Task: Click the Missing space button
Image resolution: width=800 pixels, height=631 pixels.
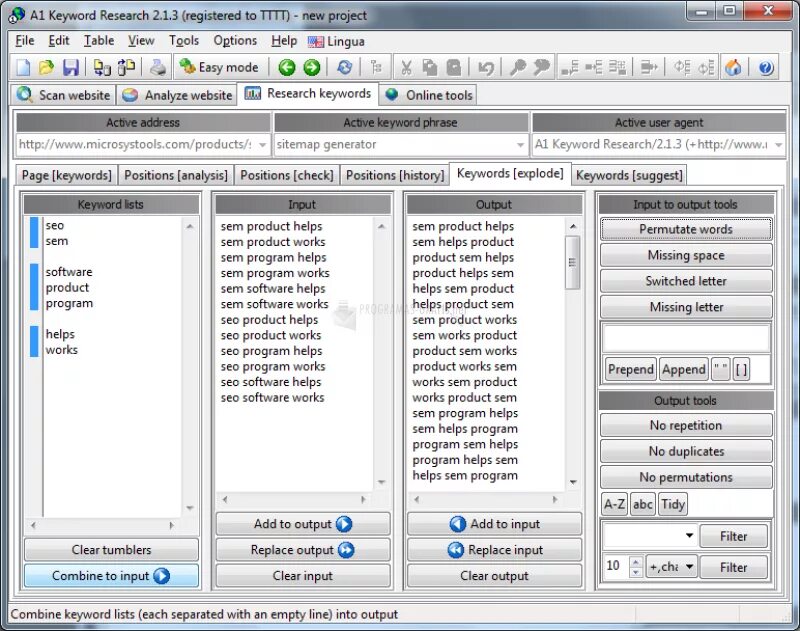Action: tap(686, 255)
